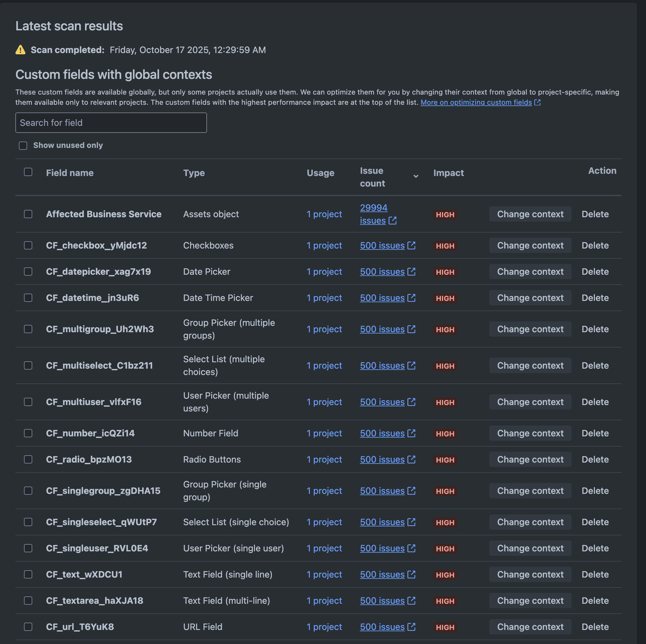The height and width of the screenshot is (644, 646).
Task: Click HIGH badge in CF_number_icQZi14 row
Action: [x=445, y=434]
